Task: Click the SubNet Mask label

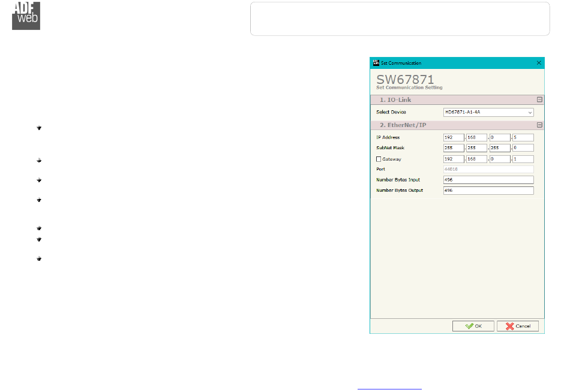Action: 390,148
